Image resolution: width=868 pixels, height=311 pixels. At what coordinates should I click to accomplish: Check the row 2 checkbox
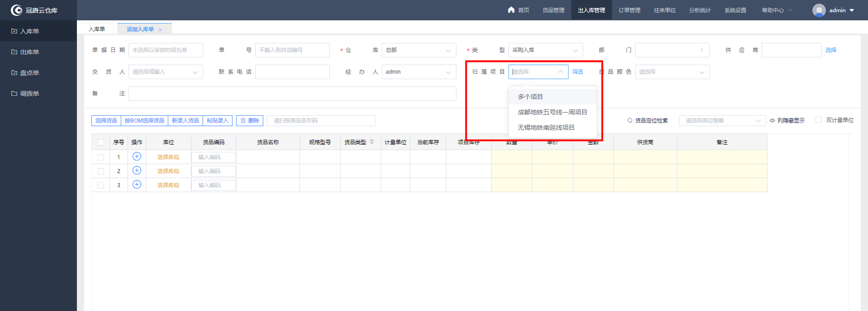pos(101,171)
